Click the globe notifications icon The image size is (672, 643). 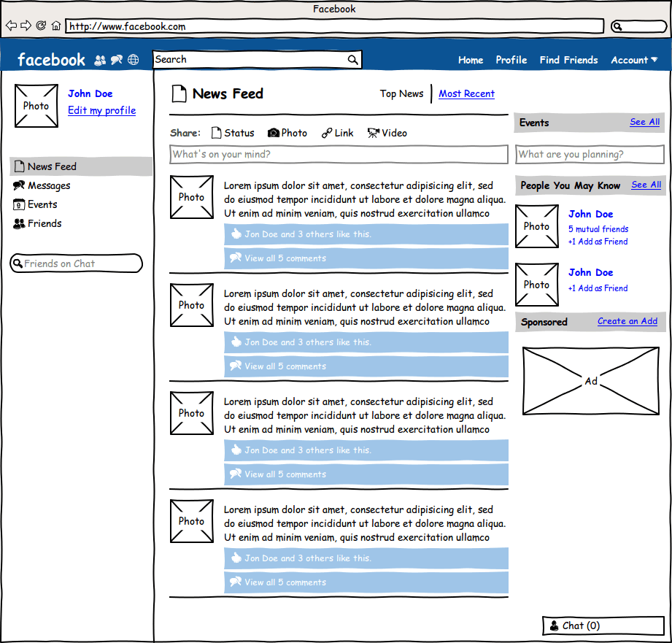133,60
